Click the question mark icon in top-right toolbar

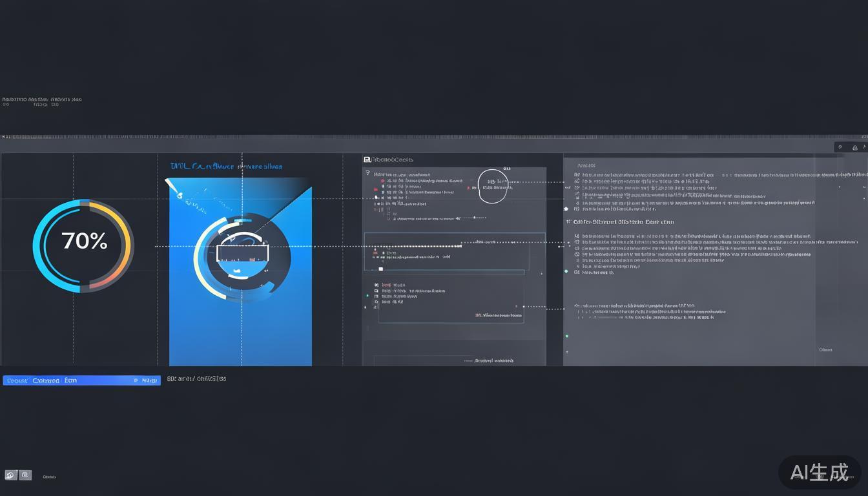coord(840,147)
